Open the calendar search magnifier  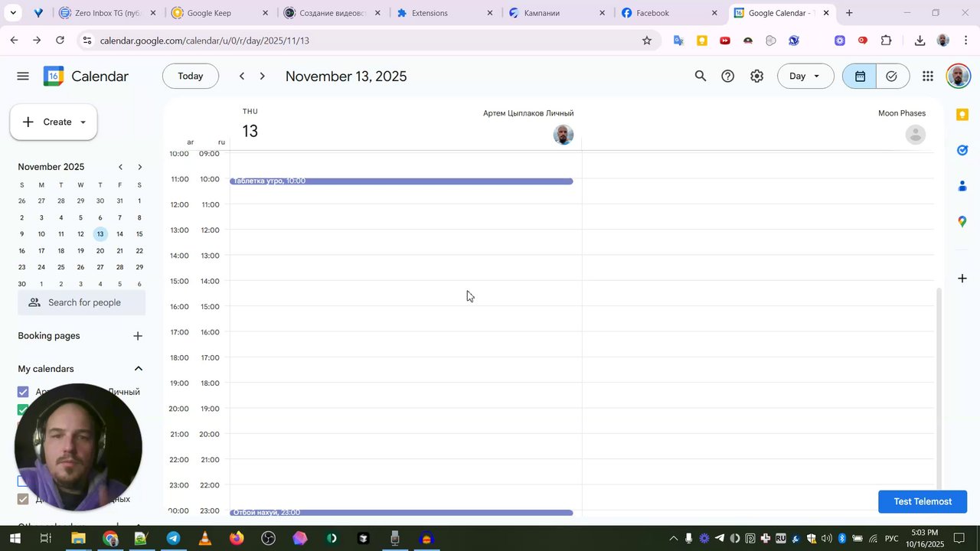tap(700, 76)
